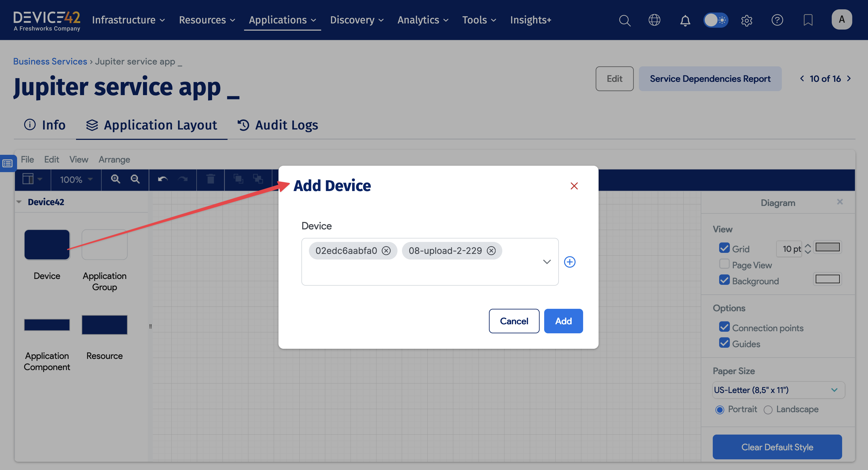Select the Zoom In tool in diagram toolbar
Viewport: 868px width, 470px height.
pos(116,180)
